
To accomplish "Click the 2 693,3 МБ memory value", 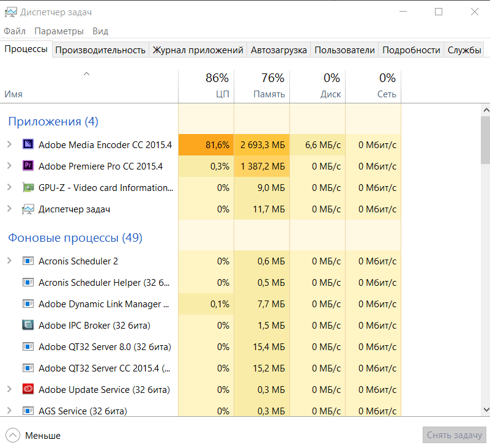I will click(x=262, y=145).
